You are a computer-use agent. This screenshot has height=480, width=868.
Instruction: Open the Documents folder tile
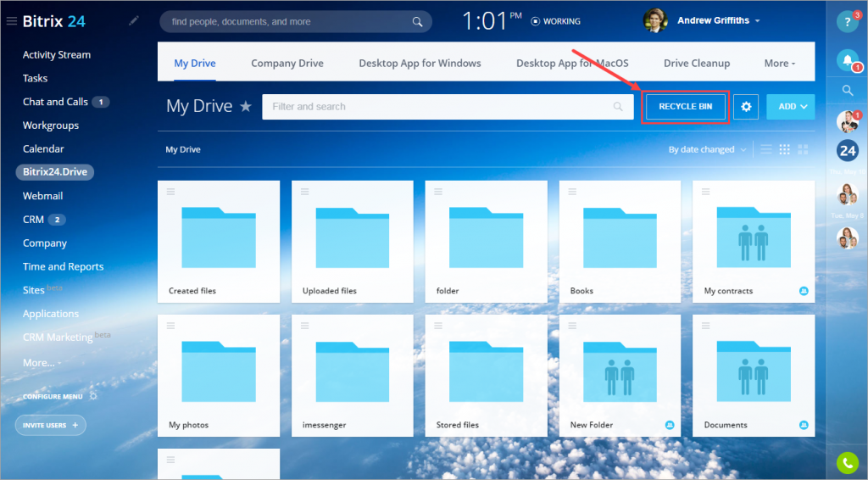pyautogui.click(x=754, y=376)
